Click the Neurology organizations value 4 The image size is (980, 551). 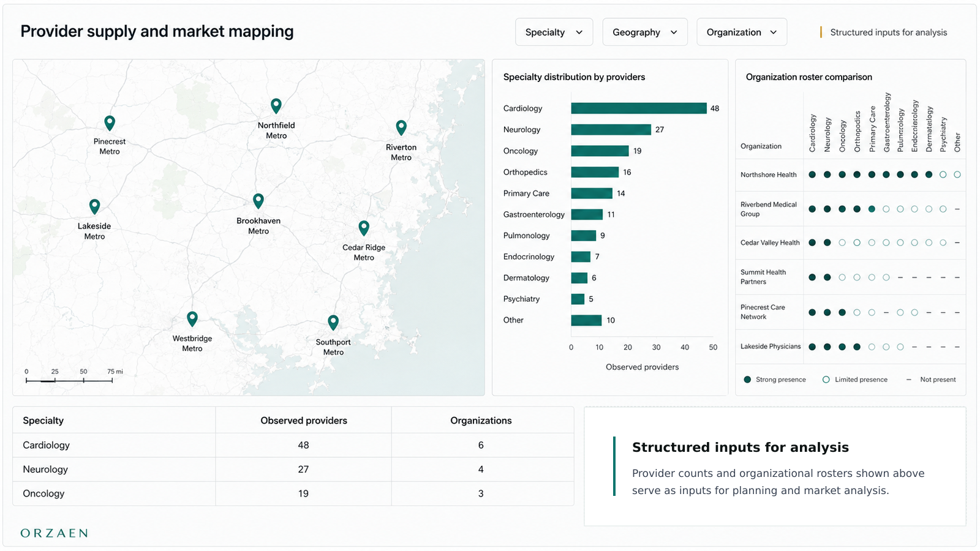click(481, 470)
